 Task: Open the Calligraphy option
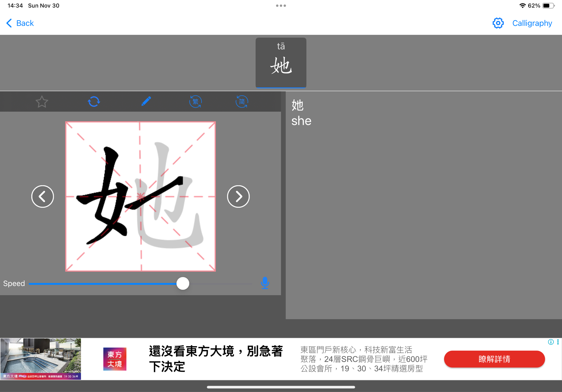click(x=532, y=23)
